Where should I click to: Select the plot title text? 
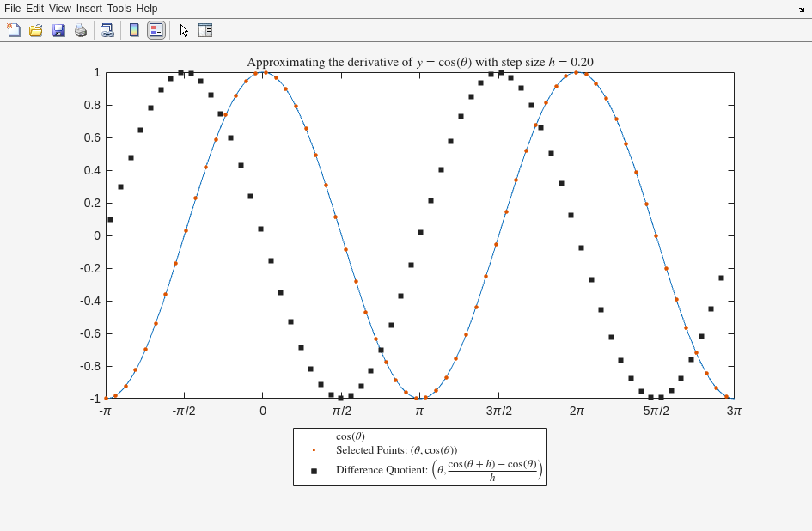(419, 62)
